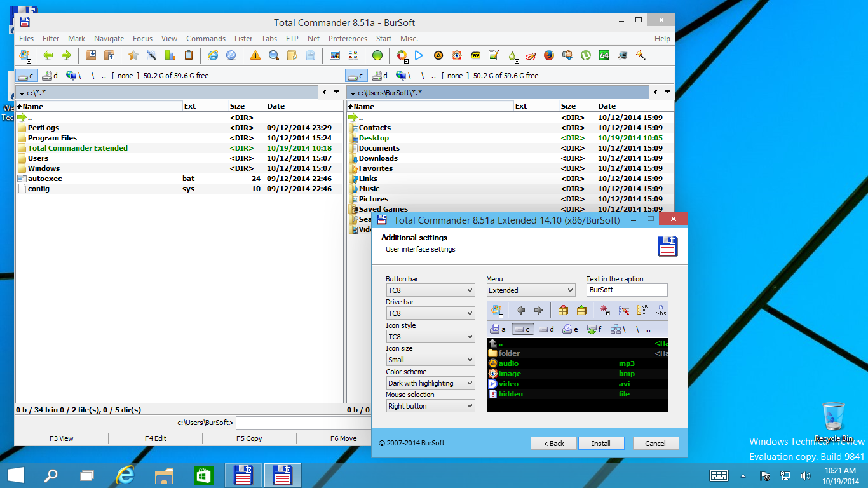Click the Windows logo toolbar menu icon
Viewport: 868px width, 488px height.
coord(25,56)
